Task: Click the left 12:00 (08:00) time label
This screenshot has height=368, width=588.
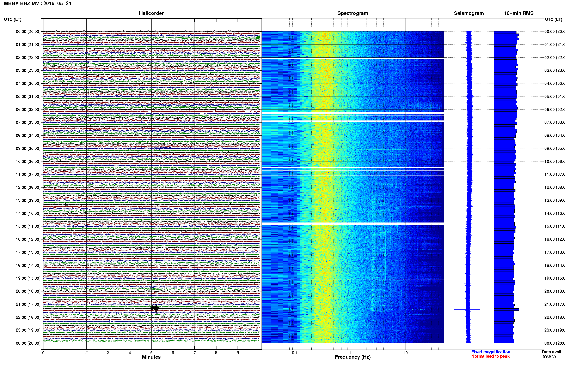Action: pyautogui.click(x=28, y=187)
